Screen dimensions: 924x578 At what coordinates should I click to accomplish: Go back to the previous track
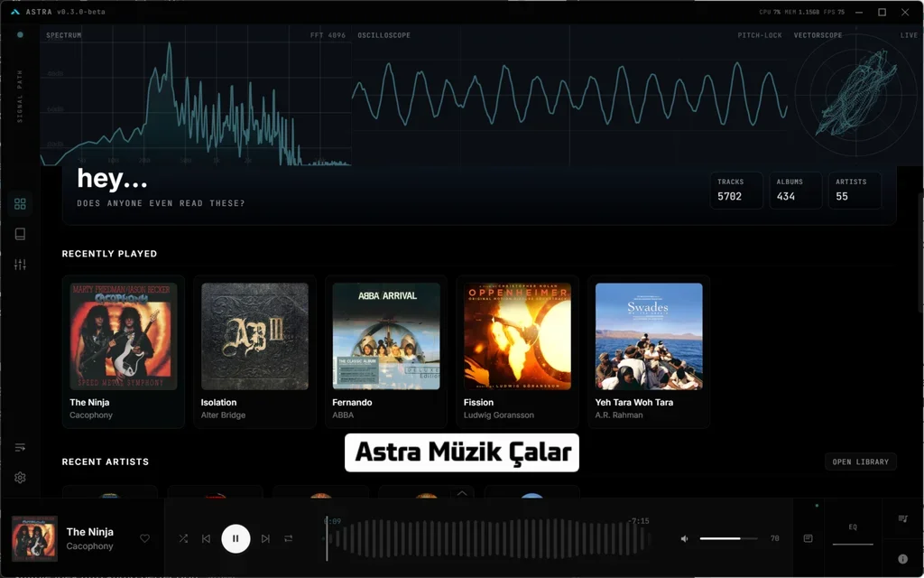(206, 539)
